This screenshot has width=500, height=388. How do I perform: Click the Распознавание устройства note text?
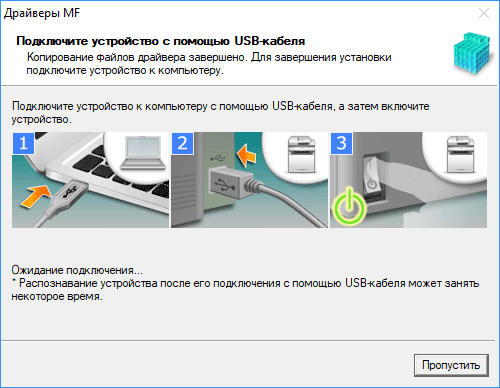click(x=245, y=290)
